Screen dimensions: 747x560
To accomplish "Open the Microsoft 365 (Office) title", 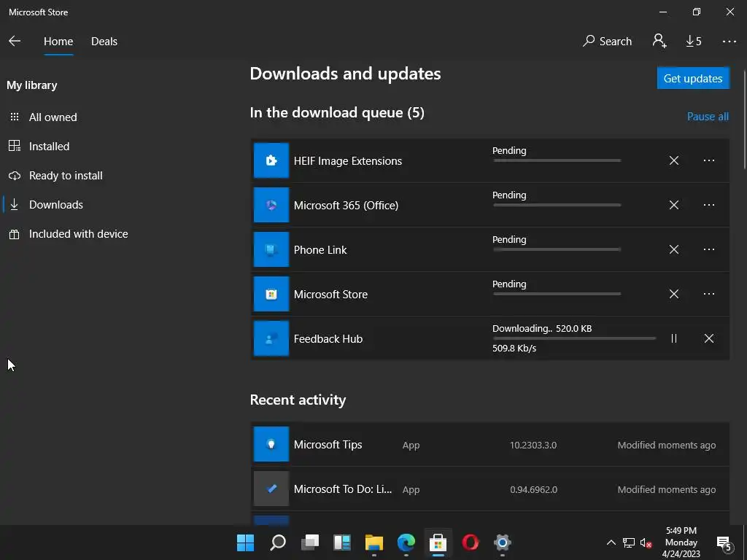I will pos(346,205).
